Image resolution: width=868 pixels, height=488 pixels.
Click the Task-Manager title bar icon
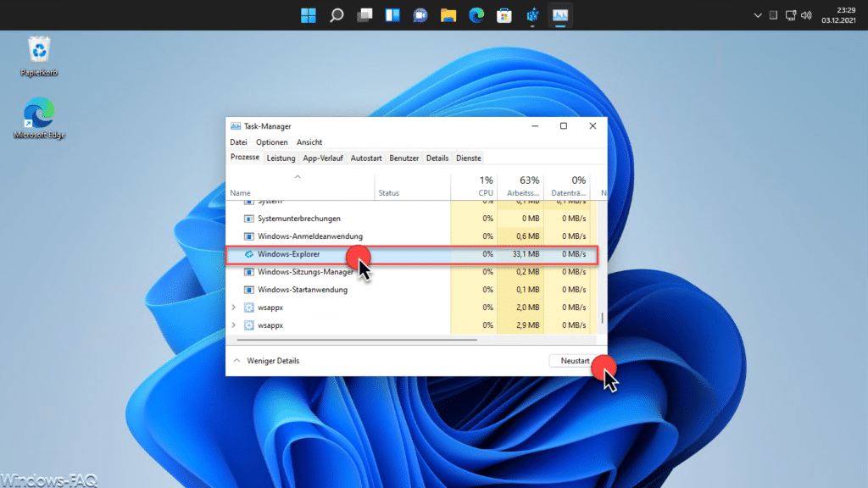click(x=236, y=126)
